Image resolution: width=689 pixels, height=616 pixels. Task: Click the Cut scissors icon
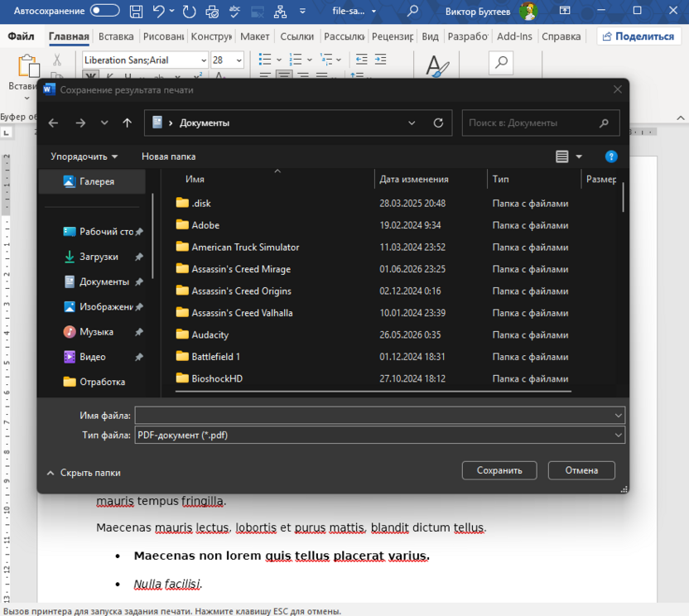(x=57, y=60)
